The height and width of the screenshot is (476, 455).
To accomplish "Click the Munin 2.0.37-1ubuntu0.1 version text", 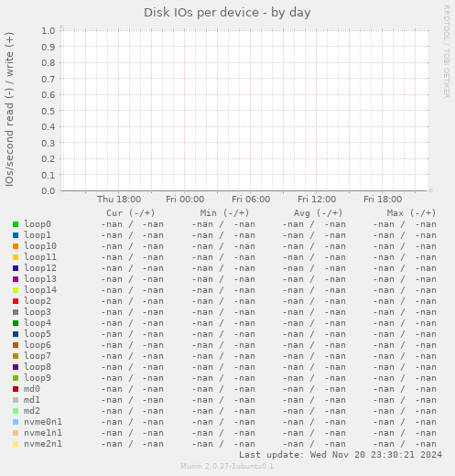I will [x=227, y=466].
